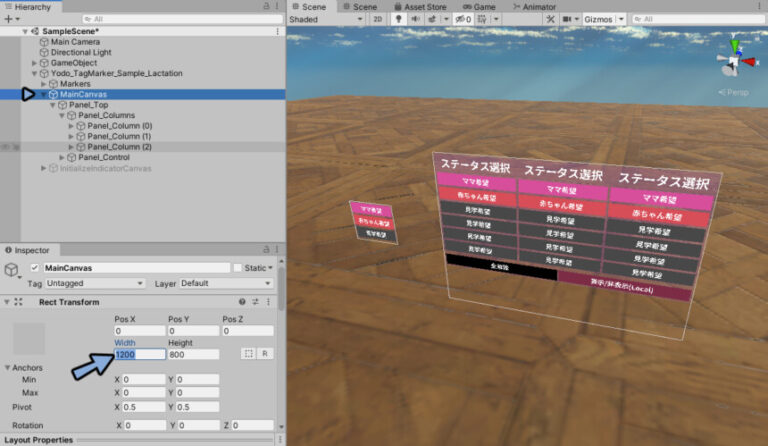Open Rect Transform help reference icon

[242, 302]
